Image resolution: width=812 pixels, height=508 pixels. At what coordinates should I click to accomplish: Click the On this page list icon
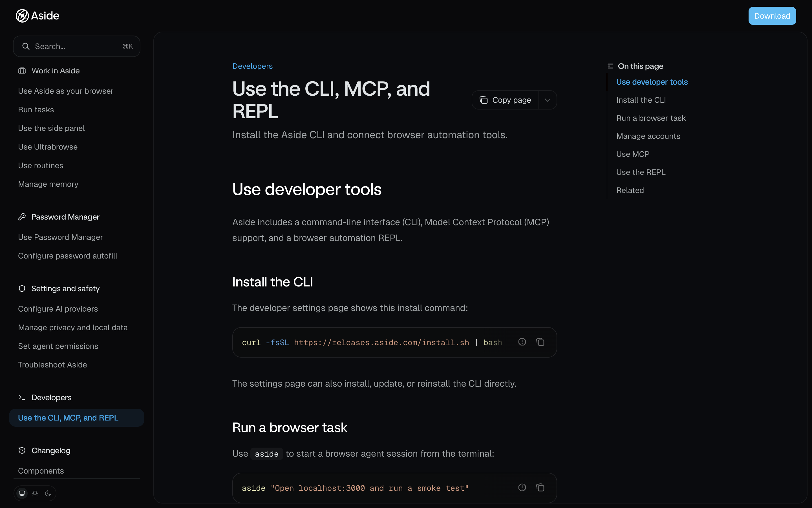click(x=610, y=66)
